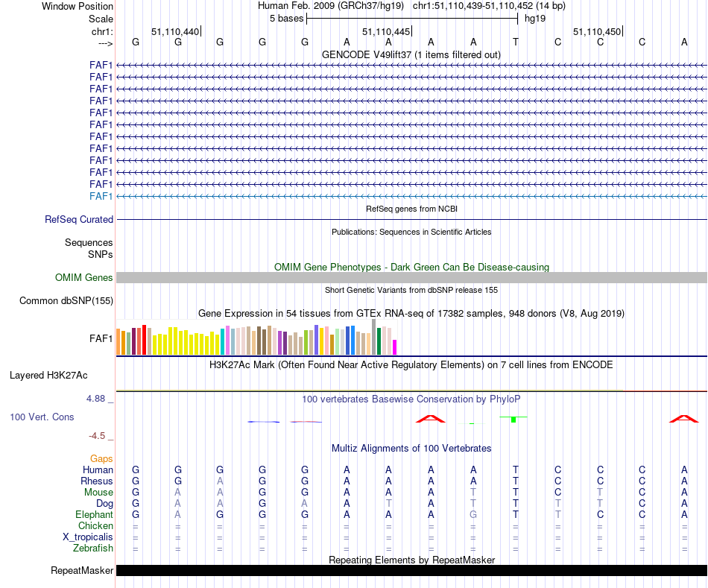Click the chr1:51,110,439-51,110,452 (14 bp) position text
The height and width of the screenshot is (588, 708).
[489, 6]
